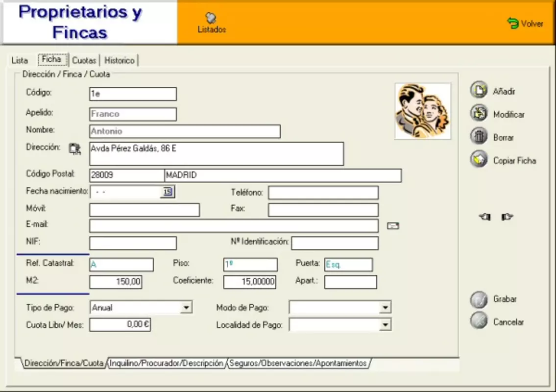The image size is (556, 392).
Task: Click the Grabar save icon
Action: point(479,300)
